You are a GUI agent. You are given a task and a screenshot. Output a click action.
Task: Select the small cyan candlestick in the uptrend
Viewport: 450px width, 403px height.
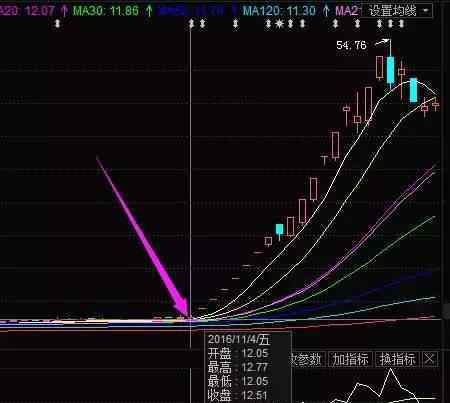pyautogui.click(x=279, y=230)
